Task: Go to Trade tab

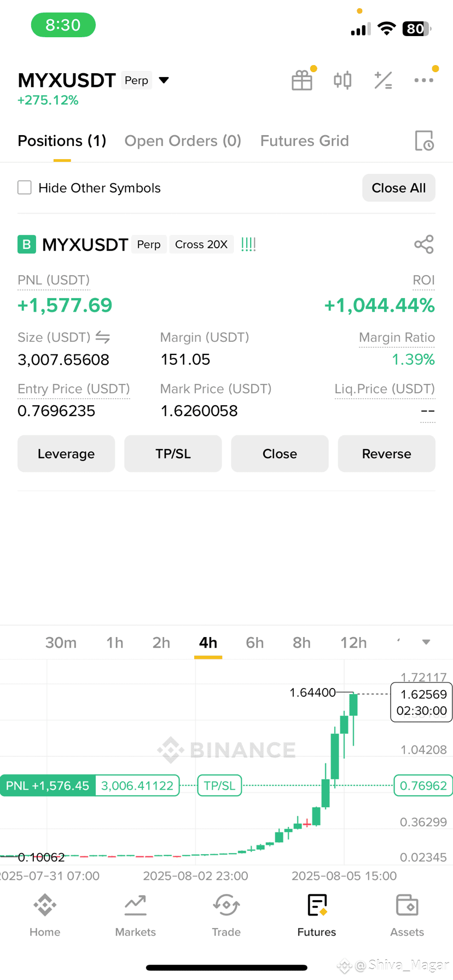Action: point(226,915)
